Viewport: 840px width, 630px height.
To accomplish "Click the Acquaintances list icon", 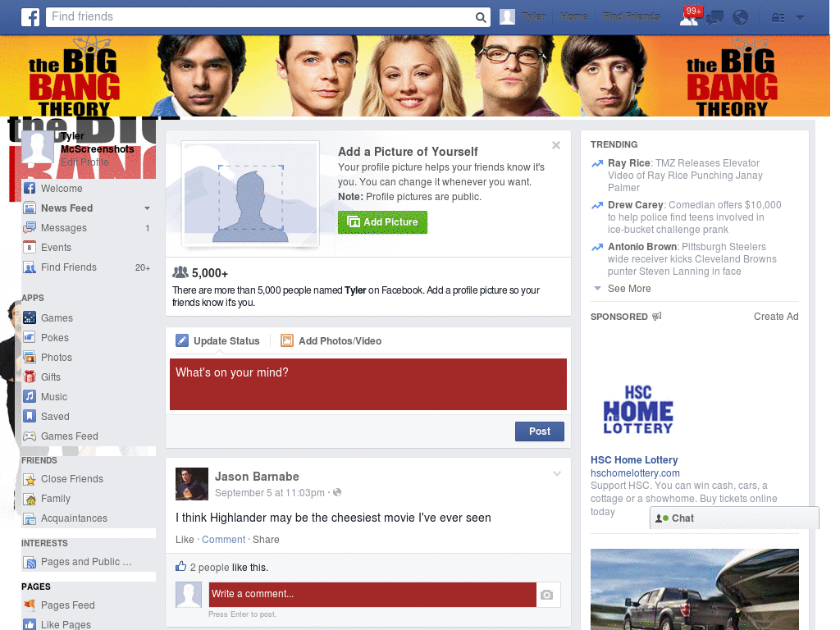I will click(30, 518).
